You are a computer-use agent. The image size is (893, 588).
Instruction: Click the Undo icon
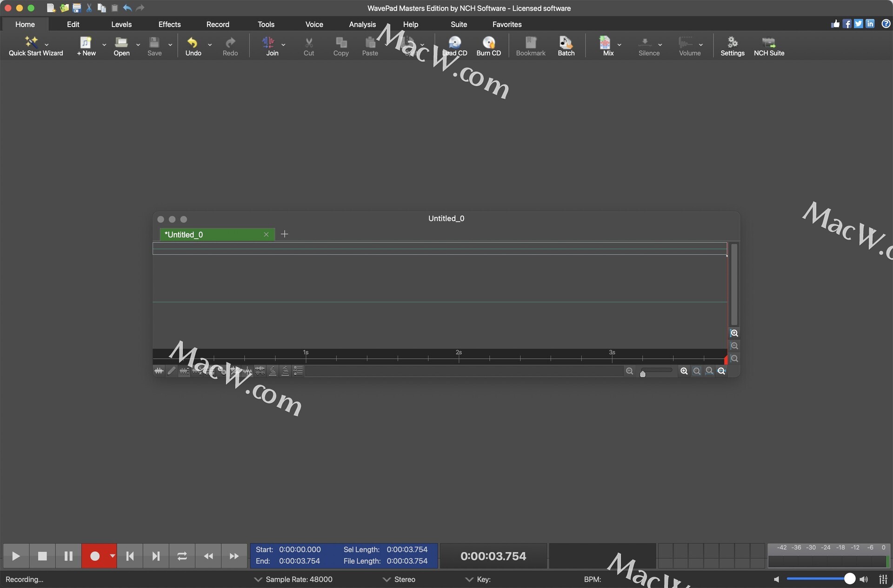coord(193,46)
